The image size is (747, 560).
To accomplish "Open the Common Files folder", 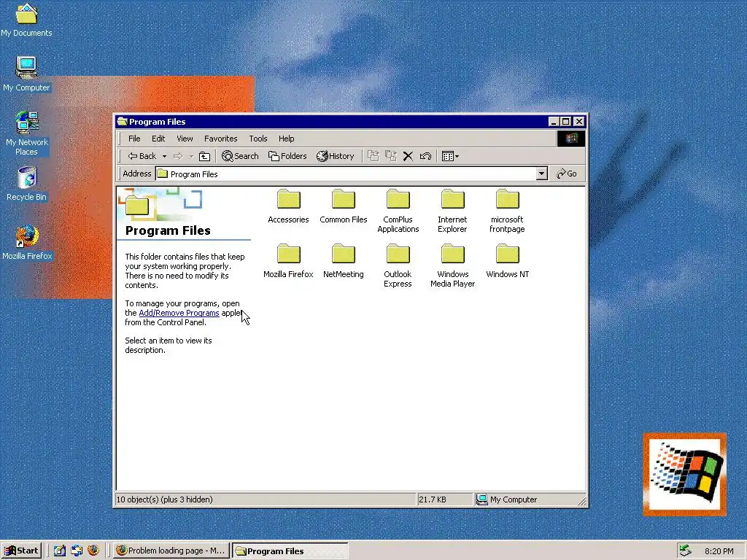I will [x=343, y=206].
